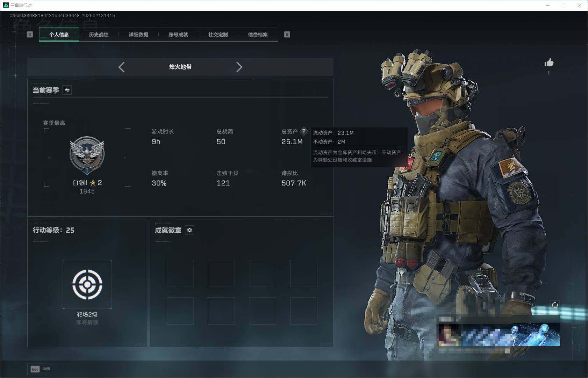
Task: Click the game logo in the title bar
Action: pos(5,5)
